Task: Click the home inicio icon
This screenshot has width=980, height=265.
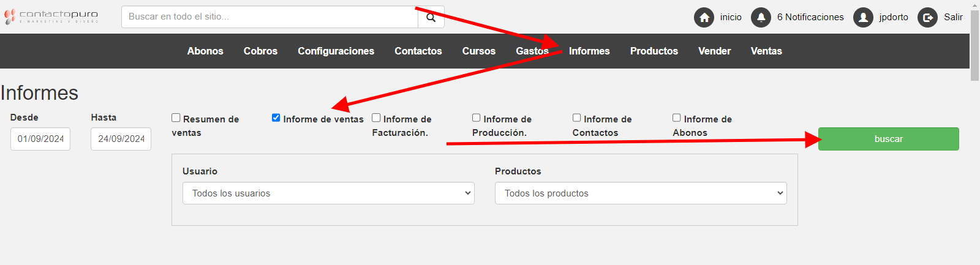Action: tap(704, 17)
